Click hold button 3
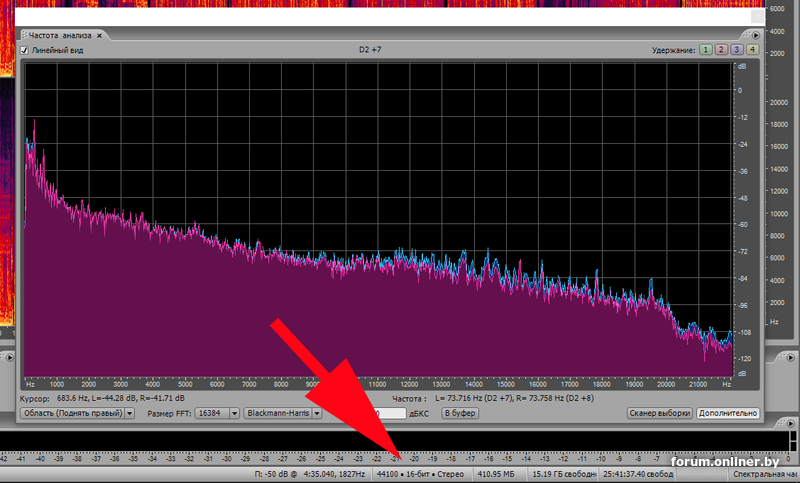This screenshot has width=800, height=483. pos(737,49)
